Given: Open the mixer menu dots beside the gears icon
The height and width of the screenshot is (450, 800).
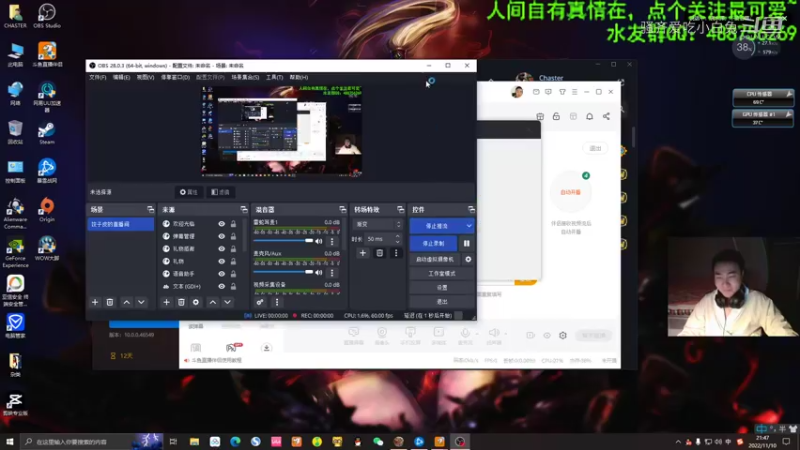Looking at the screenshot, I should pos(277,303).
